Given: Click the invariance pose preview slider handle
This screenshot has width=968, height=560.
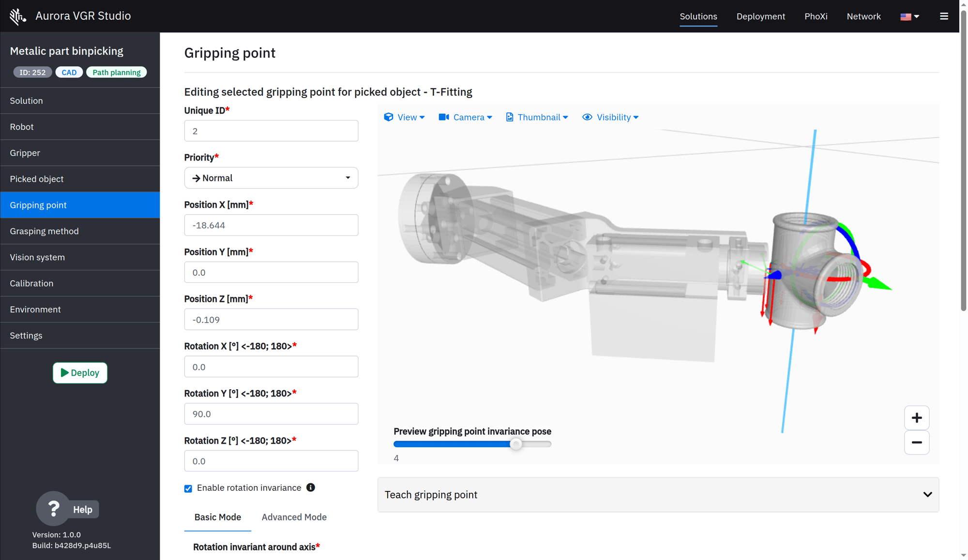Looking at the screenshot, I should (516, 444).
